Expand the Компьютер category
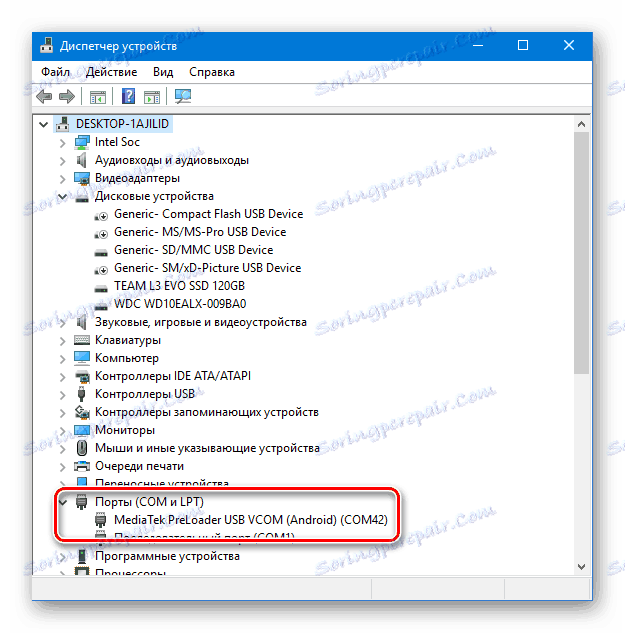Viewport: 625px width, 633px height. pyautogui.click(x=63, y=358)
